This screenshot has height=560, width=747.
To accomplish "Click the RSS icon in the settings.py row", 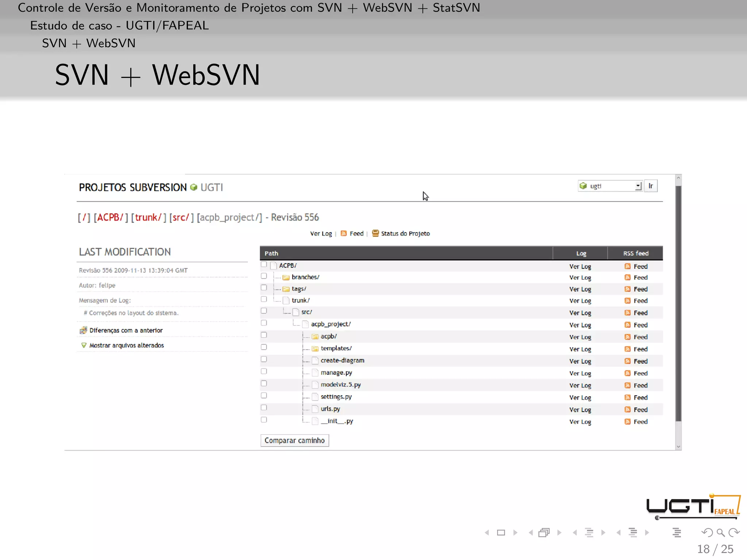I will [x=627, y=397].
